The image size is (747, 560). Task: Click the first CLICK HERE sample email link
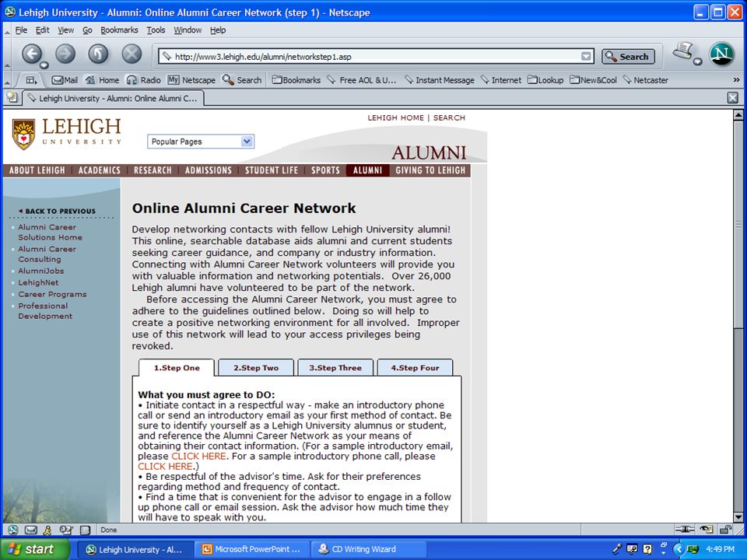[198, 456]
